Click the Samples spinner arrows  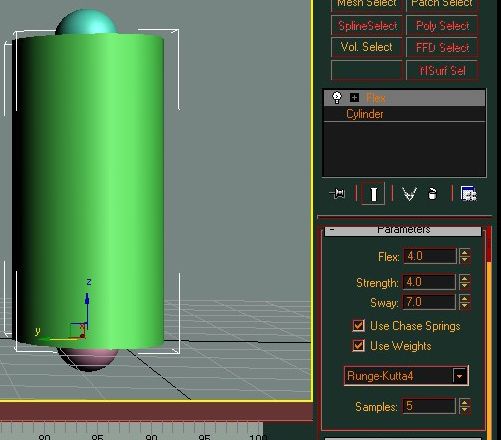[464, 406]
